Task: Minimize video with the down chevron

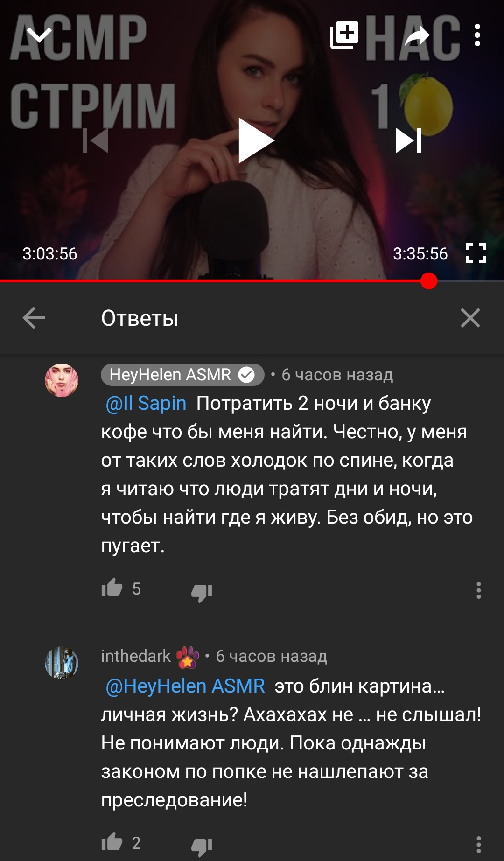Action: point(39,35)
